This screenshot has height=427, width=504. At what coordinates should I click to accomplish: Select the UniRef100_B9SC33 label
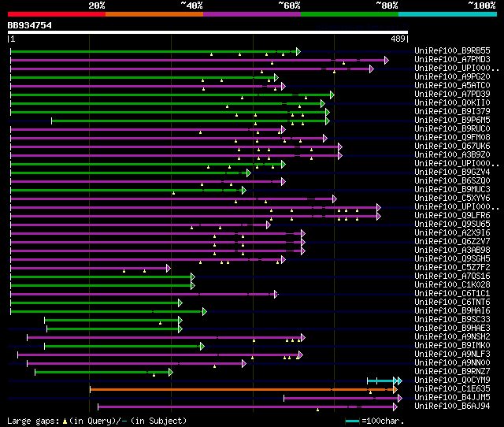point(452,320)
